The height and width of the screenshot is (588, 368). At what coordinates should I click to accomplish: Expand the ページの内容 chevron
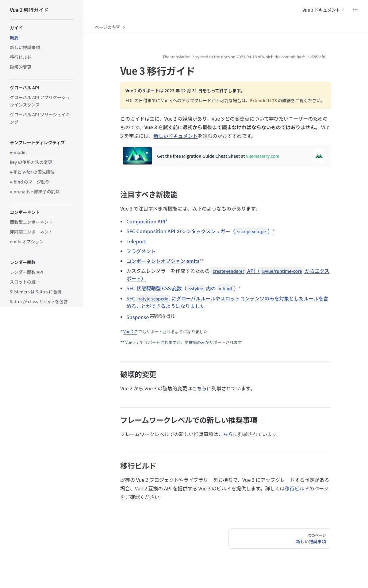(x=124, y=28)
